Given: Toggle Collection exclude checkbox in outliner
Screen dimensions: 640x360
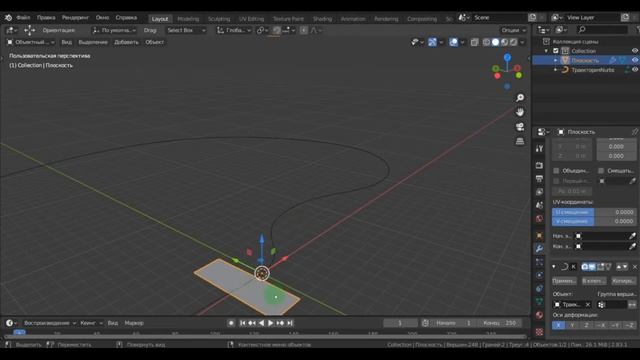Looking at the screenshot, I should [556, 51].
